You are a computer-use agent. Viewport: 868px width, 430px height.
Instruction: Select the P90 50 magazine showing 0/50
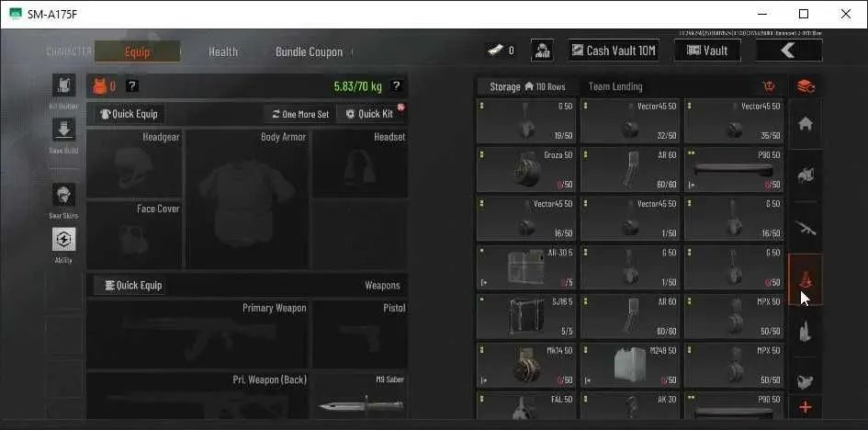(734, 170)
